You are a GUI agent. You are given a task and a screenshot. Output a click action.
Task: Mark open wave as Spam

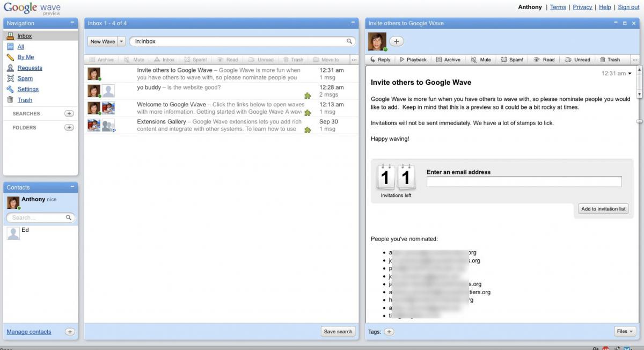pos(512,60)
